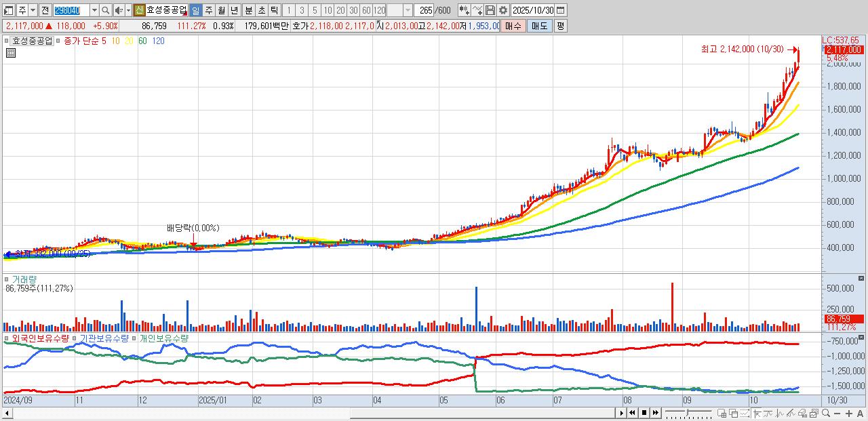Open the calendar date picker icon
868x421 pixels.
point(560,10)
